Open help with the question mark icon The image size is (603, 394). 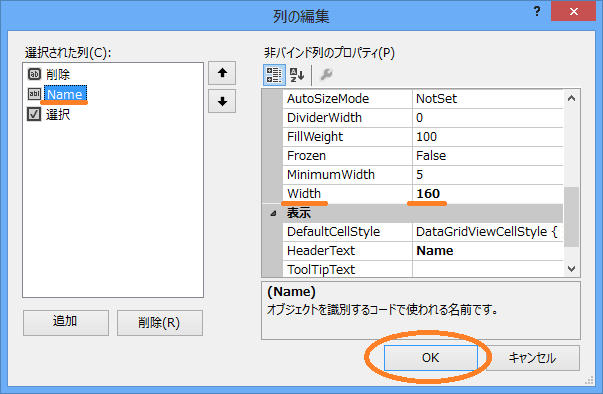[537, 11]
